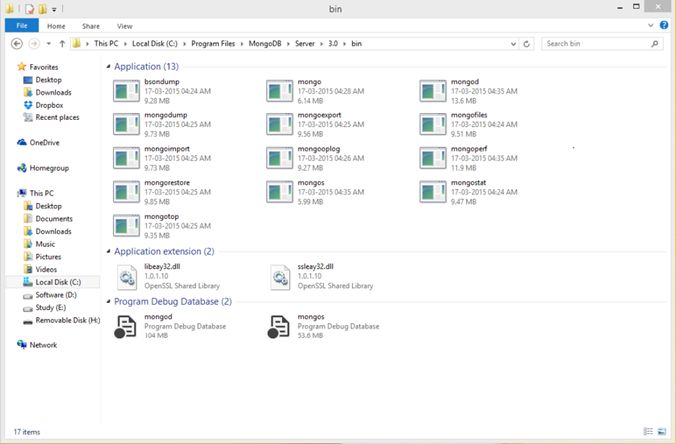Select the mongo application icon

point(279,91)
